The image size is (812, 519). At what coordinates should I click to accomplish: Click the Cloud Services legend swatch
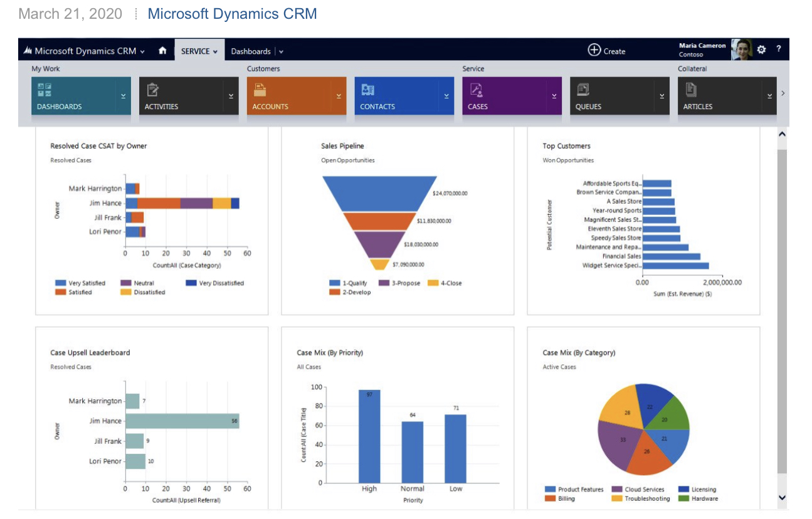coord(616,490)
